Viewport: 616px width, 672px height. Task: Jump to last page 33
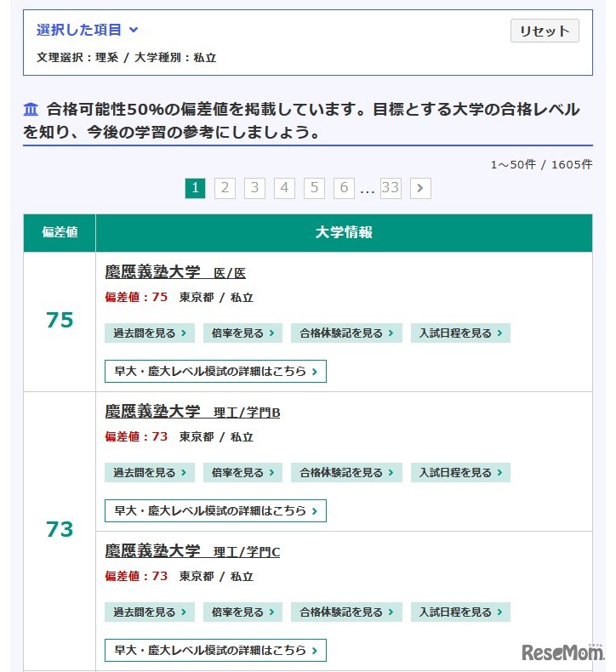(x=391, y=188)
